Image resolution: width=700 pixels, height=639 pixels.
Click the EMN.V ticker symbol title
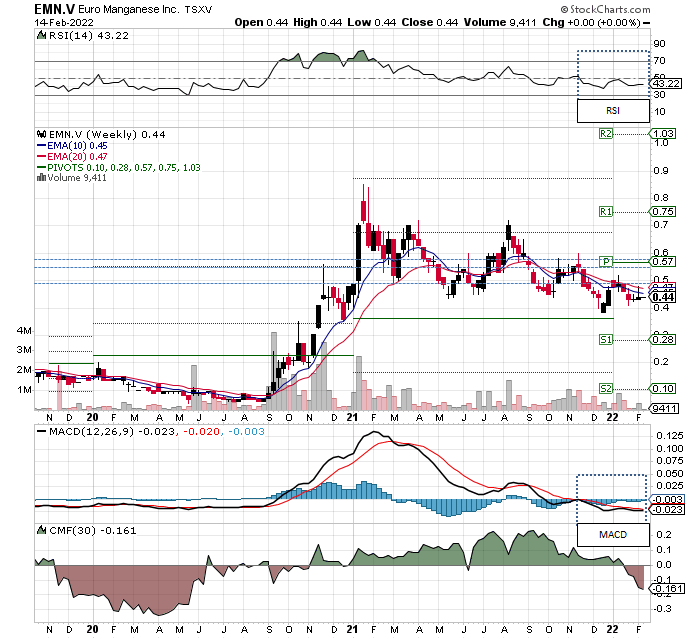tap(55, 9)
